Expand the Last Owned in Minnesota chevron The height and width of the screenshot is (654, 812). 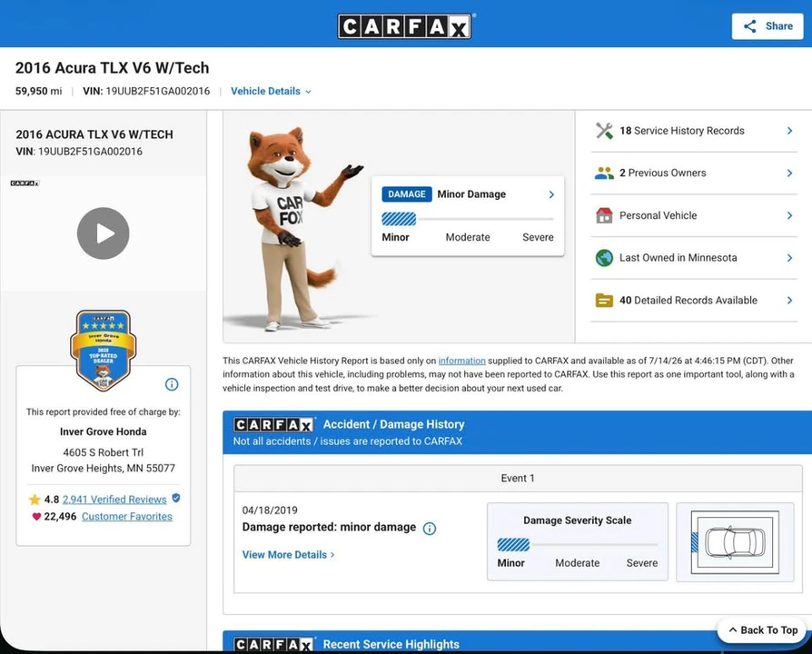789,258
